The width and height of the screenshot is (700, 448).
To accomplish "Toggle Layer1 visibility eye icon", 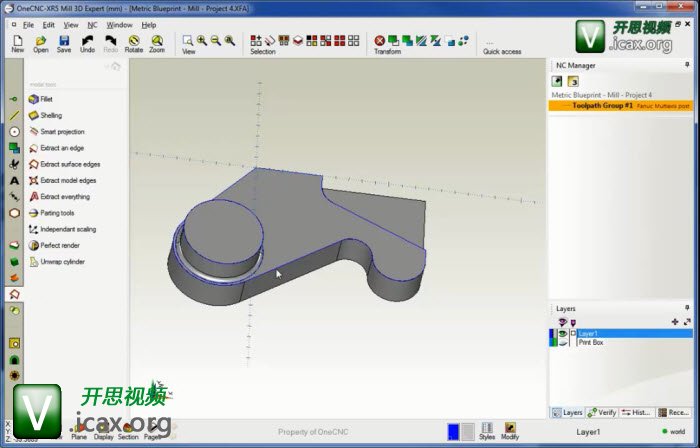I will 562,333.
